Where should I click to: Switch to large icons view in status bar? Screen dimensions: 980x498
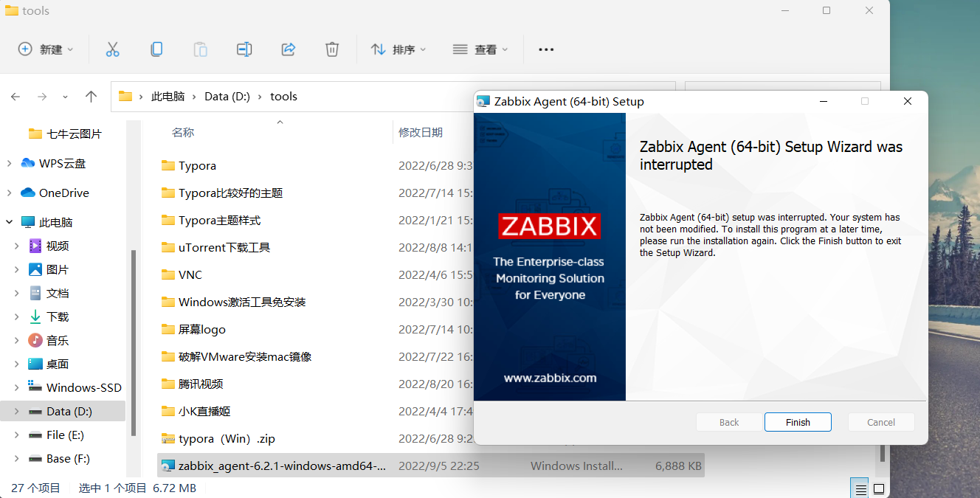878,488
